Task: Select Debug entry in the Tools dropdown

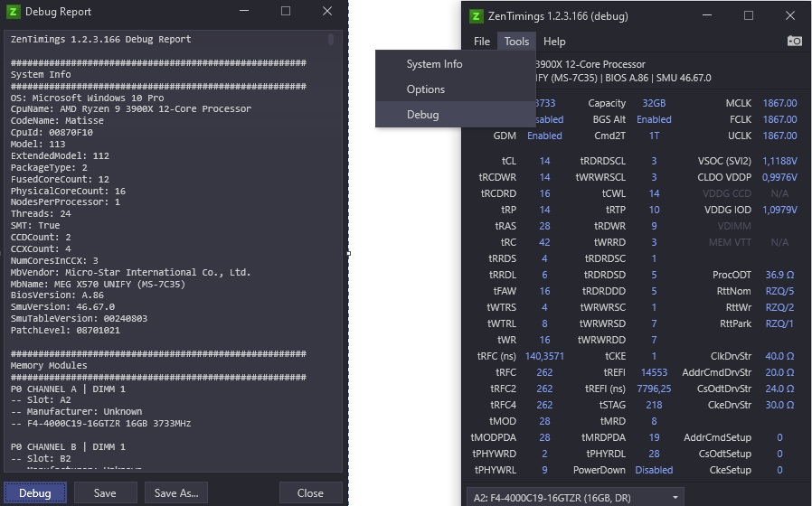Action: click(455, 115)
